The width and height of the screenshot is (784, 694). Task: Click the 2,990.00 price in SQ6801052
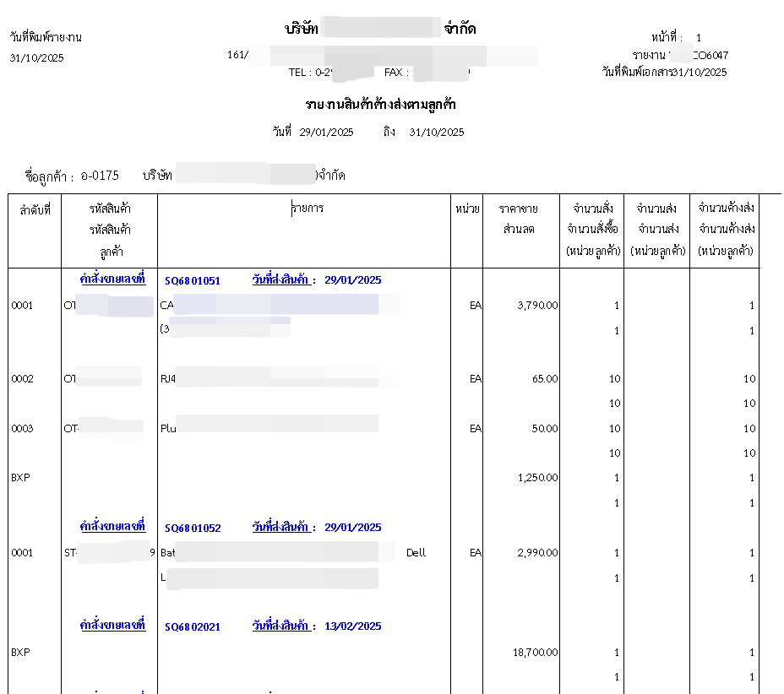click(537, 553)
